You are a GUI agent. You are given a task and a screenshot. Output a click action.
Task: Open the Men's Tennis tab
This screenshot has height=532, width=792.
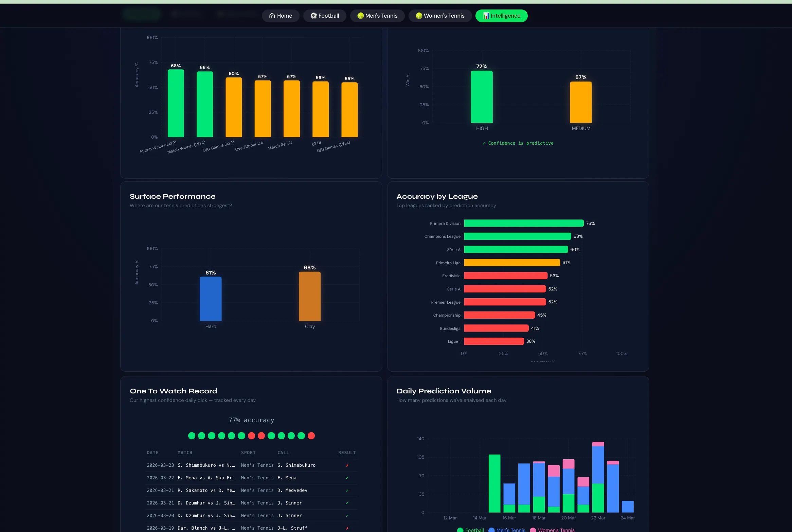[x=377, y=16]
